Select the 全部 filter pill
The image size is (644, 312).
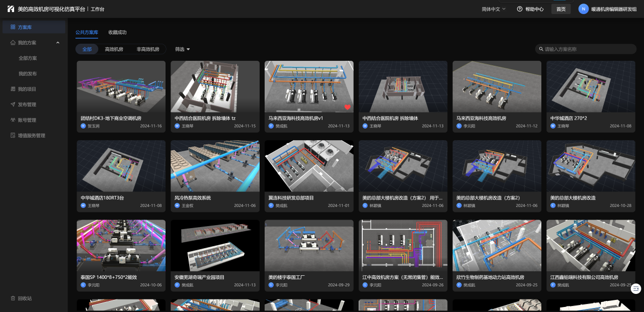(x=87, y=49)
